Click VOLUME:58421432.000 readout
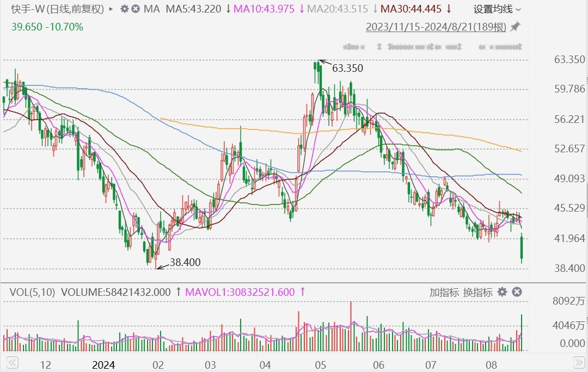Viewport: 588px width, 372px height. [x=116, y=292]
